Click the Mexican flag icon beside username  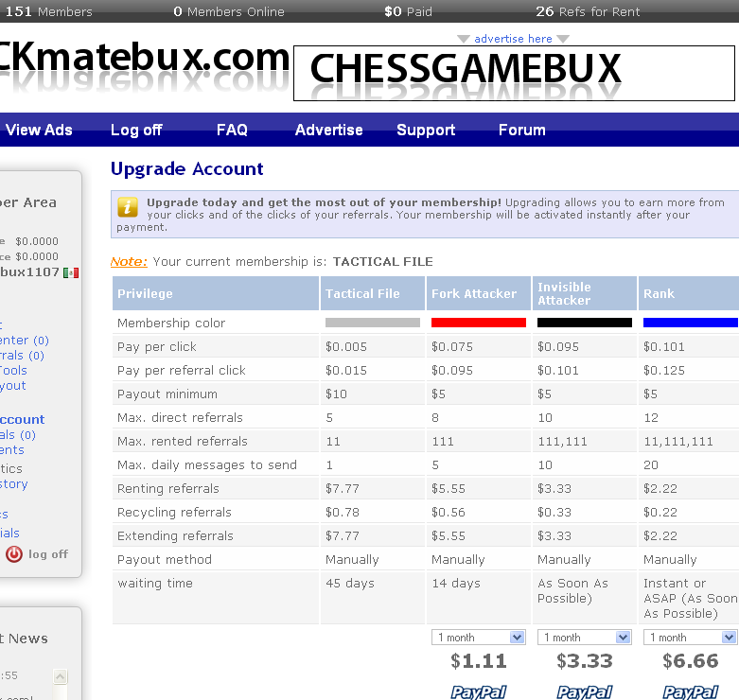(71, 272)
